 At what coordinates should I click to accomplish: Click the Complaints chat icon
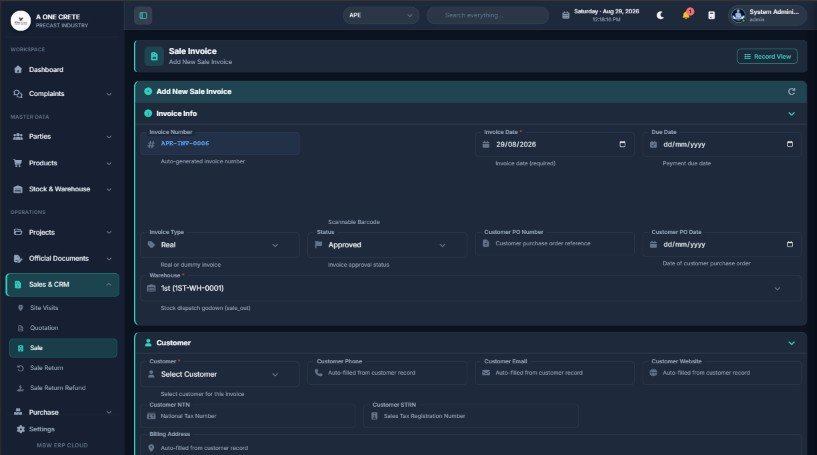[18, 94]
